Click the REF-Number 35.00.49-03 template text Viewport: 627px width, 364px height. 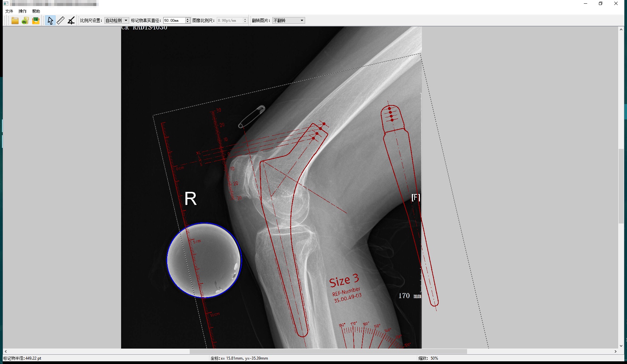pyautogui.click(x=347, y=295)
